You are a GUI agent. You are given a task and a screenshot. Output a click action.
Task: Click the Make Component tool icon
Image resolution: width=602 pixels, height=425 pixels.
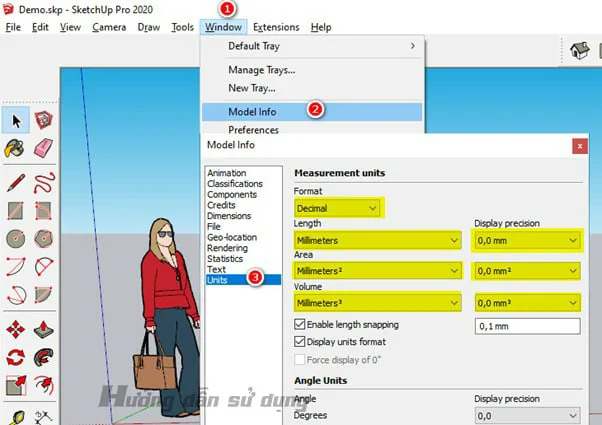43,120
